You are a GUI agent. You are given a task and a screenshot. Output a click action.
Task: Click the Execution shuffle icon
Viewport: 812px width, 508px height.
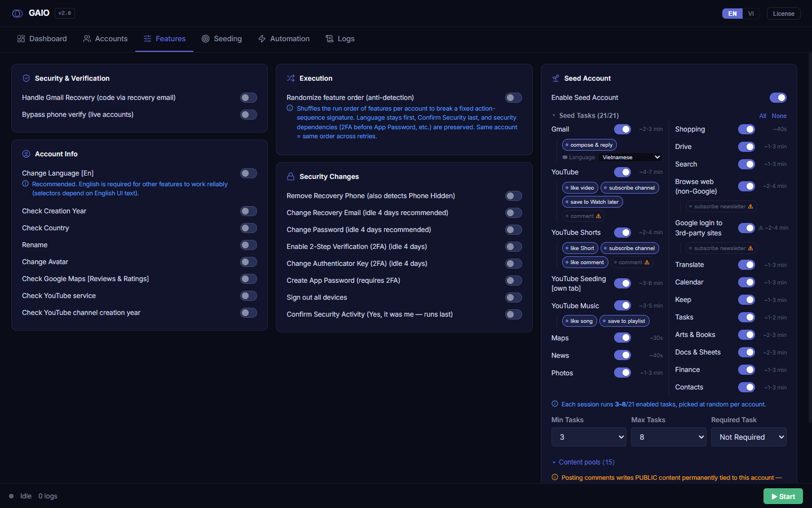[x=291, y=78]
